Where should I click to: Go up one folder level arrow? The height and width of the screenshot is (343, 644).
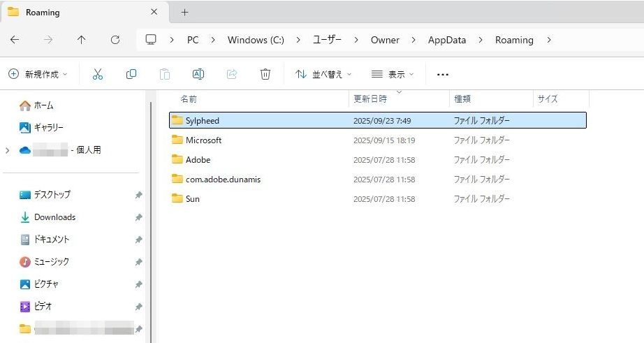82,40
